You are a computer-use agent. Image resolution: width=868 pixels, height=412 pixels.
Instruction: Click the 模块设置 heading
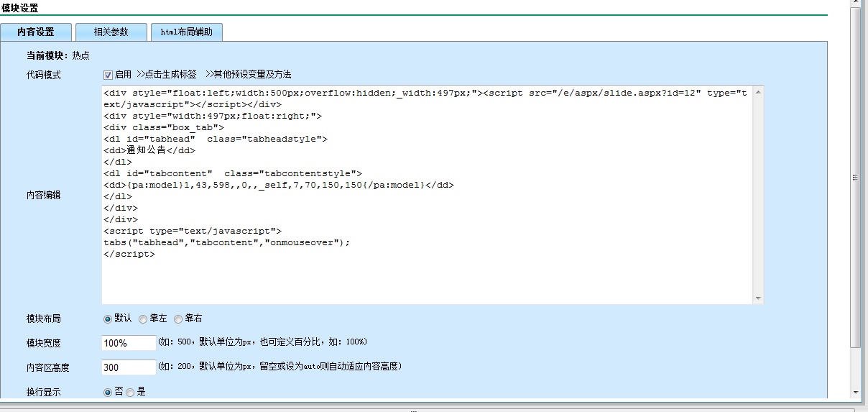(19, 8)
